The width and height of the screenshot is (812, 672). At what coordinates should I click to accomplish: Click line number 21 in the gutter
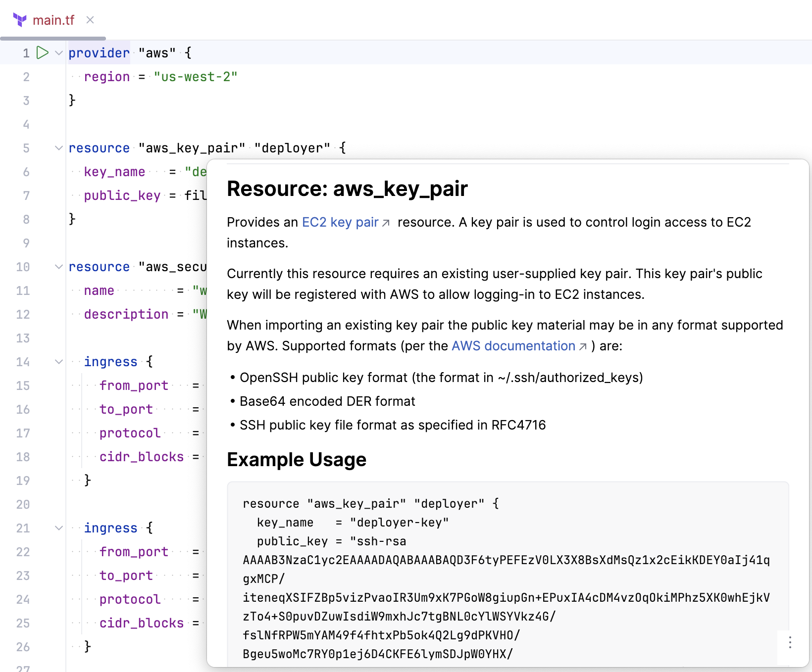22,528
